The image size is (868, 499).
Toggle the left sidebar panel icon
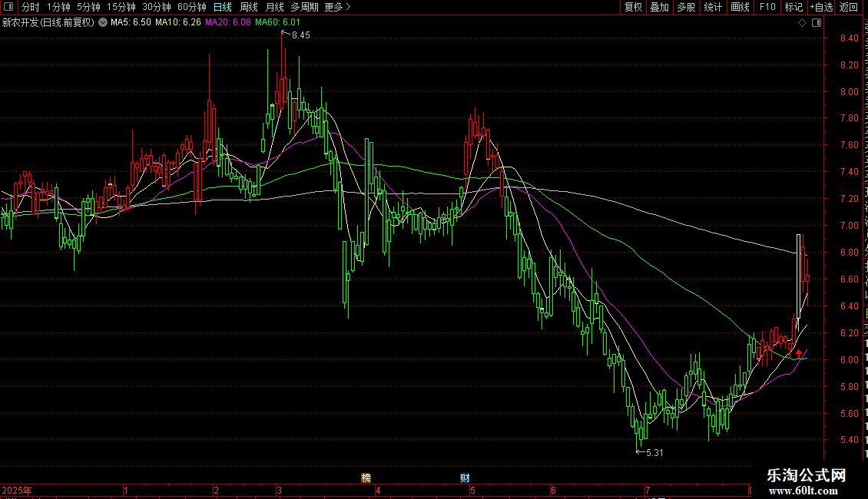8,7
